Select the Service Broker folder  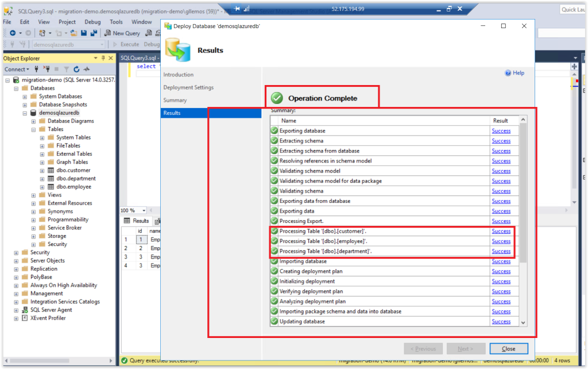click(64, 228)
